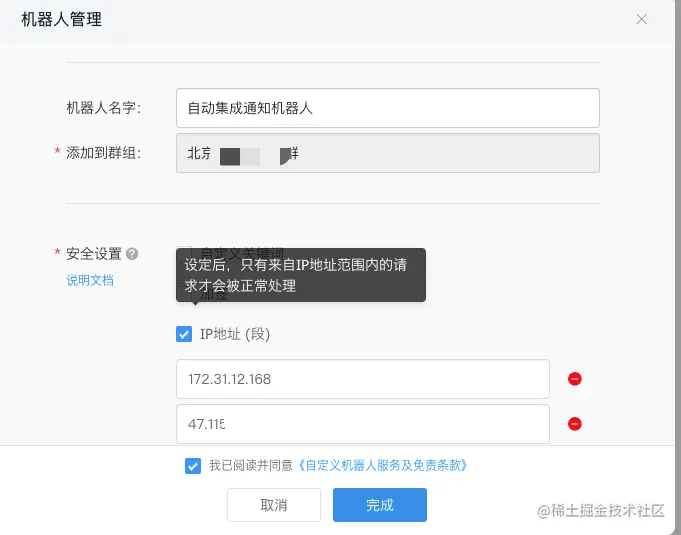The image size is (681, 535).
Task: Uncheck the IP地址 (段) checkbox
Action: tap(184, 334)
